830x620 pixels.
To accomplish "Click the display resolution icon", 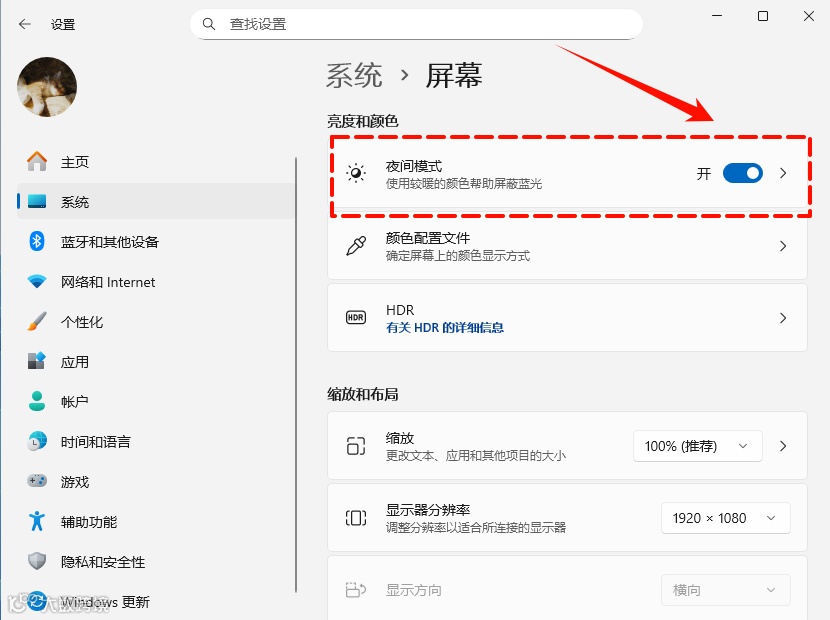I will coord(356,518).
